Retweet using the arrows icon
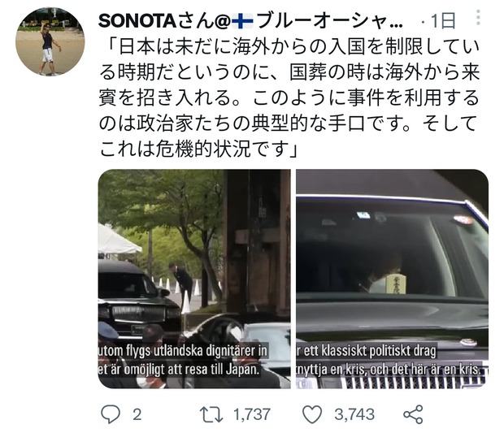Image resolution: width=504 pixels, height=433 pixels. [x=211, y=414]
